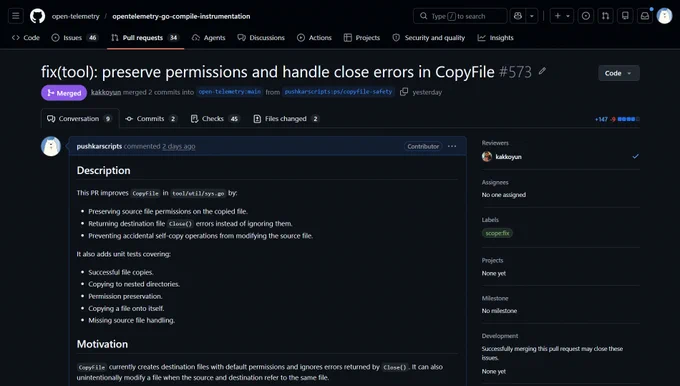Click the pull request number #573
Viewport: 680px width, 386px height.
tap(515, 72)
